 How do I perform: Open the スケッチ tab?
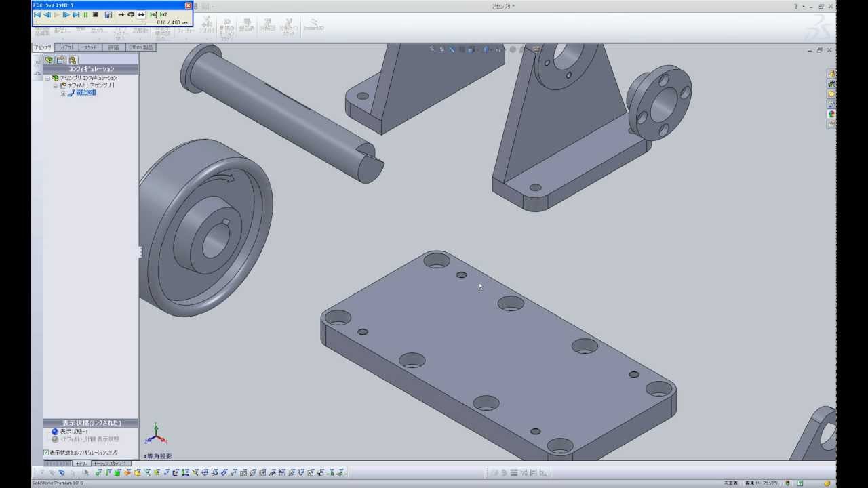coord(90,47)
